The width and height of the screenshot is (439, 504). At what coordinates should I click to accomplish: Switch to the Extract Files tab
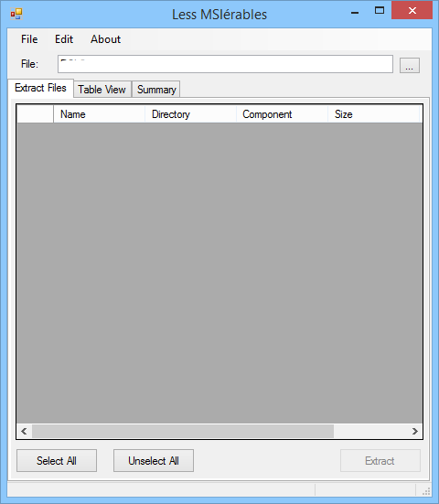[41, 88]
